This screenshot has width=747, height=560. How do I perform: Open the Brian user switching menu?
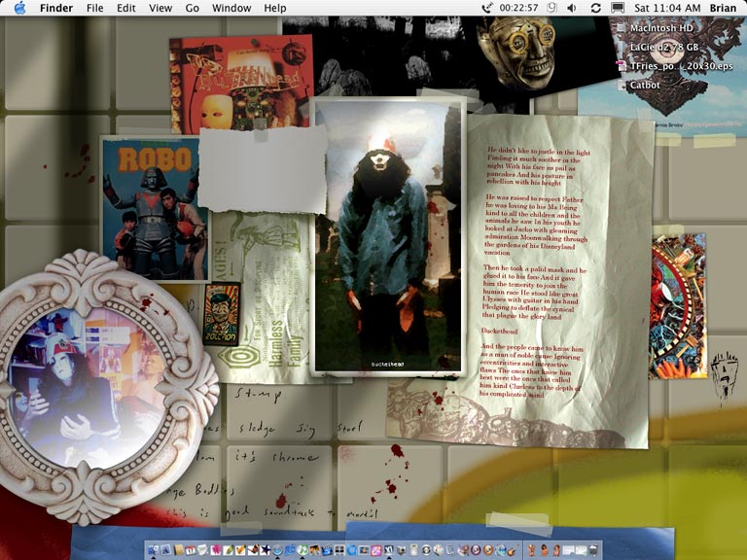click(723, 8)
